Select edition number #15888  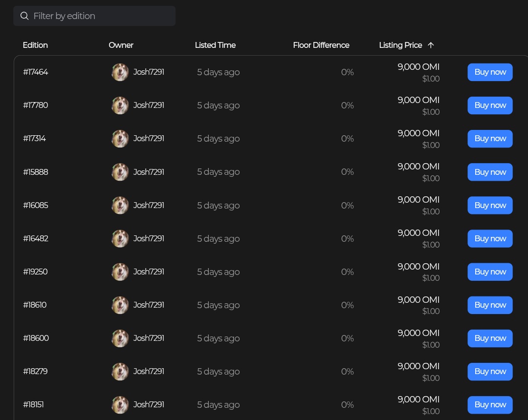click(x=35, y=172)
